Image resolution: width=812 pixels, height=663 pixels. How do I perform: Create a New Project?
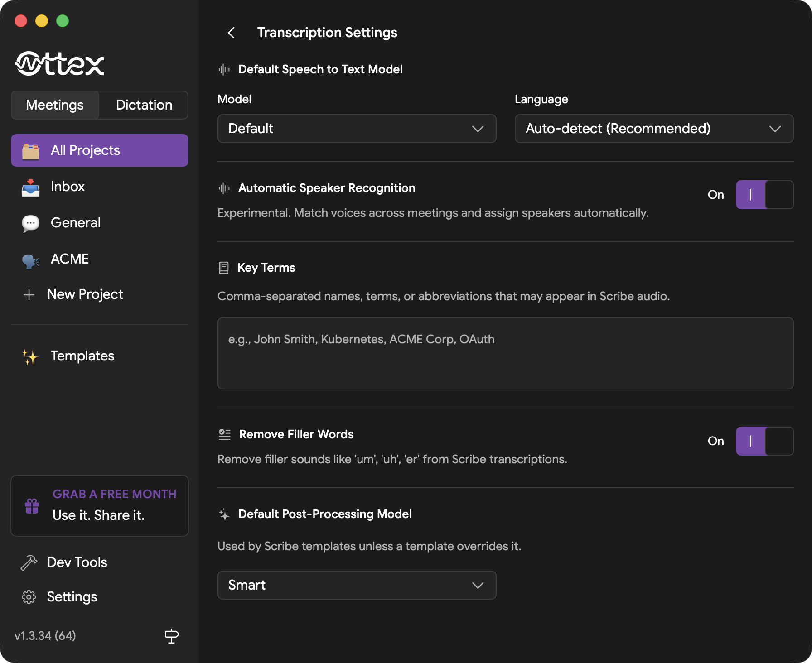point(100,294)
